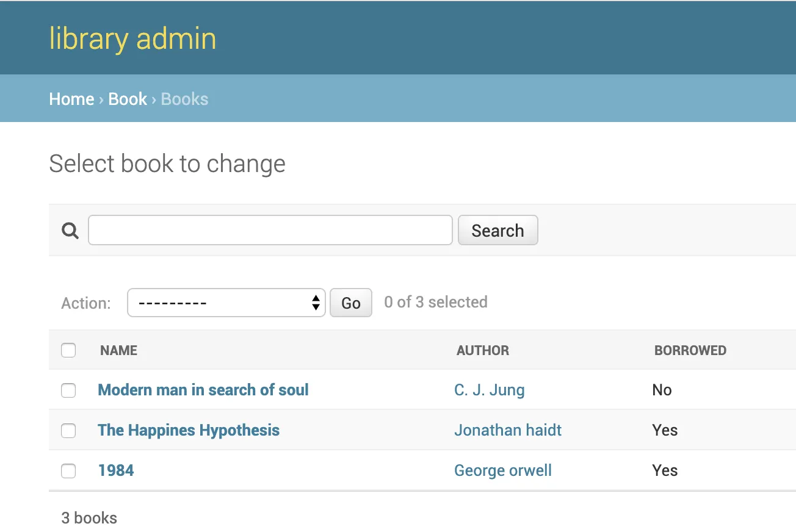
Task: Tick the checkbox next to 1984
Action: (68, 471)
